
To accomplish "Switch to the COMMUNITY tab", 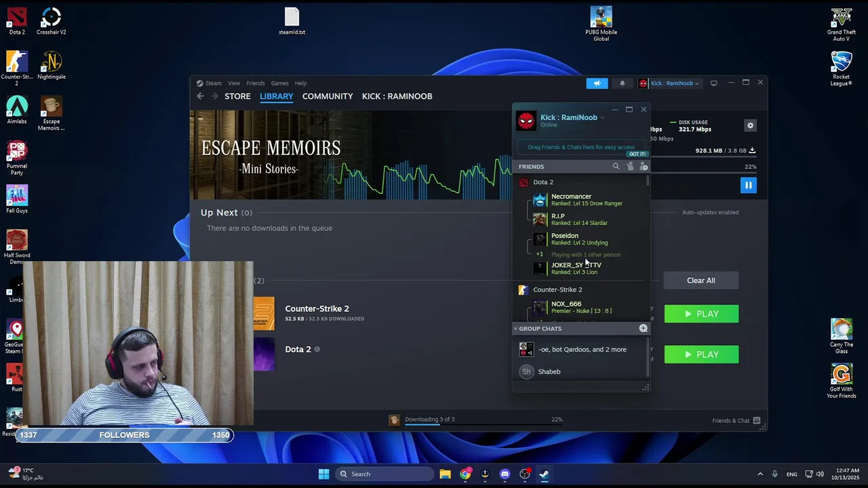I will 328,96.
